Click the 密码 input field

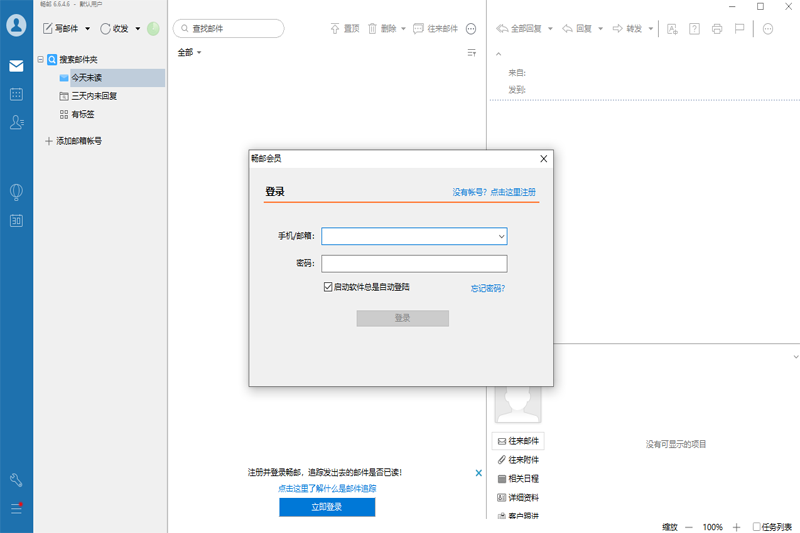coord(414,264)
